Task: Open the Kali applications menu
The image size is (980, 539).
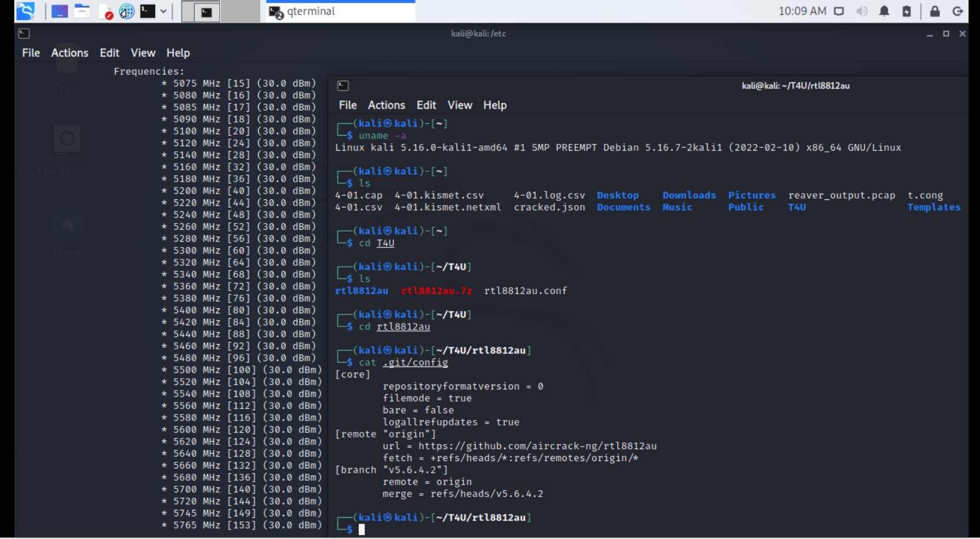Action: point(25,10)
